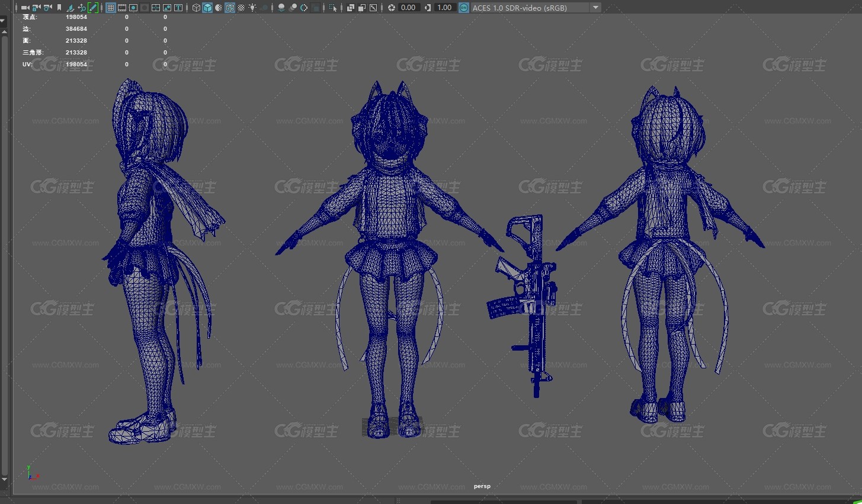862x504 pixels.
Task: Toggle the Gate Mask overlay
Action: (x=145, y=8)
